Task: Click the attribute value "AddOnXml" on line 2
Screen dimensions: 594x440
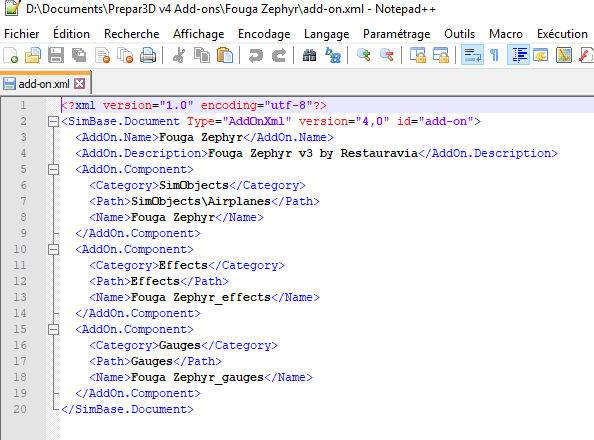Action: click(x=257, y=121)
